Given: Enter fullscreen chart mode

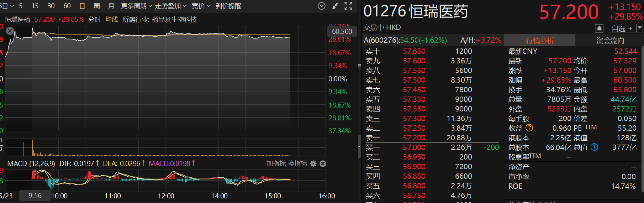Looking at the screenshot, I should [348, 6].
